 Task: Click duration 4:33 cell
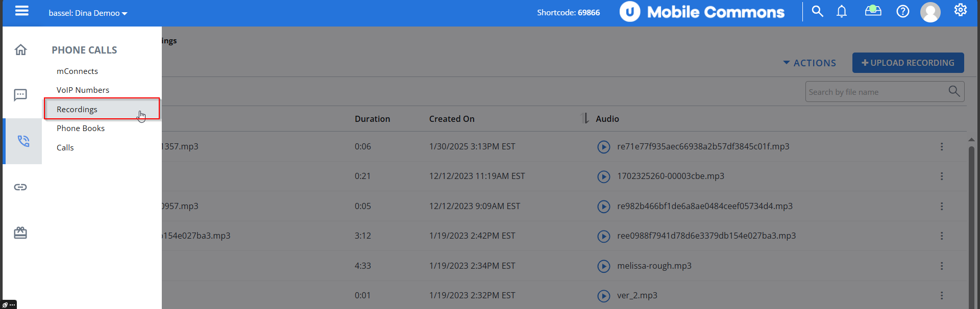coord(363,266)
